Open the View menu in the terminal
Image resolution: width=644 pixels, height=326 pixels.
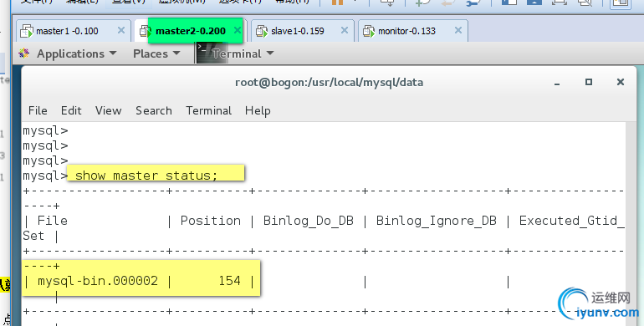pyautogui.click(x=109, y=110)
